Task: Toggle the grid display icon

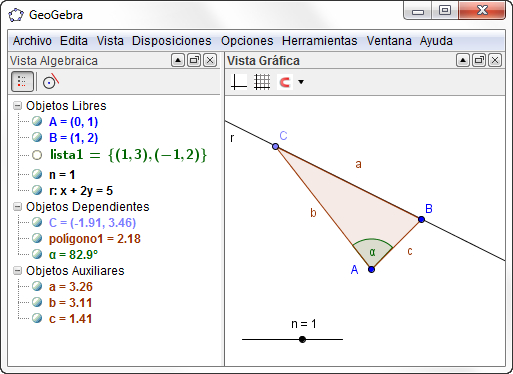Action: click(262, 82)
